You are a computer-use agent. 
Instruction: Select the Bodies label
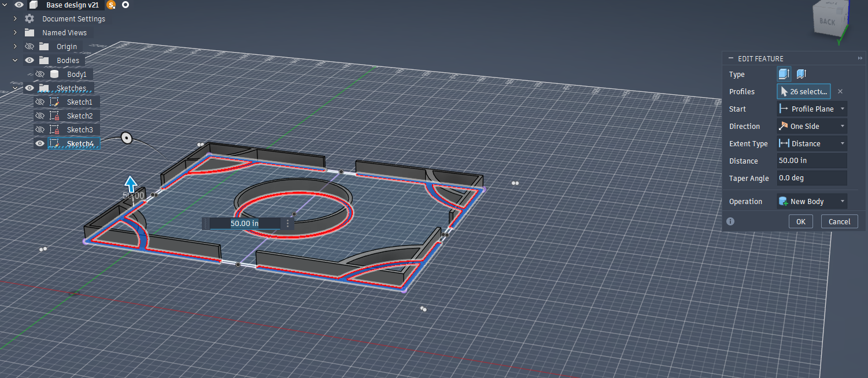click(68, 61)
